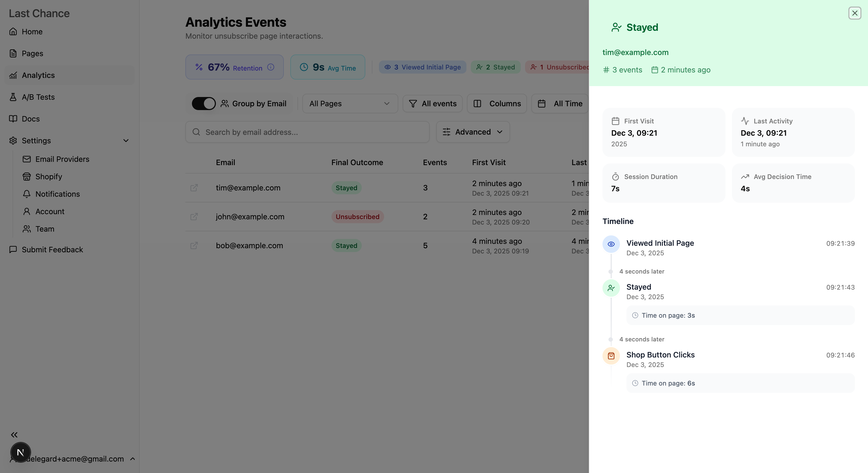
Task: Expand the Advanced filters dropdown
Action: point(473,132)
